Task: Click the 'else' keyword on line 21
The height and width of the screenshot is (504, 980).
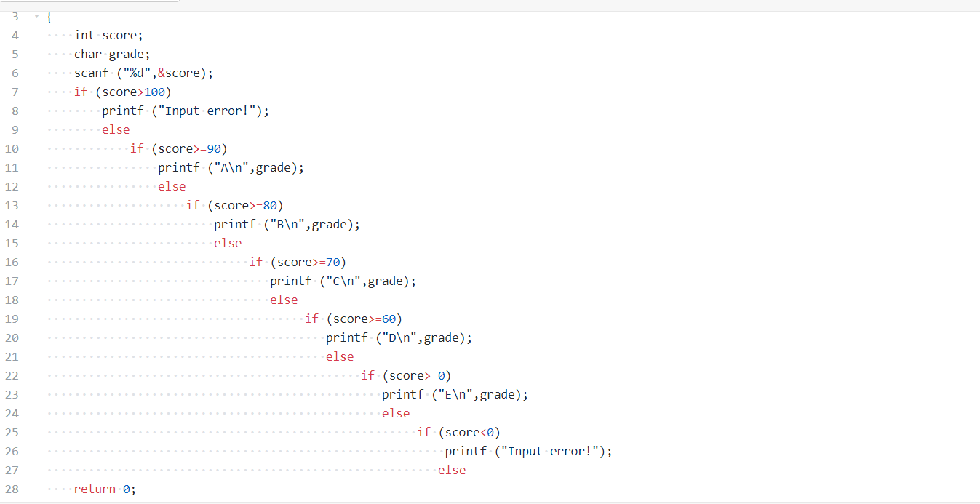Action: tap(340, 356)
